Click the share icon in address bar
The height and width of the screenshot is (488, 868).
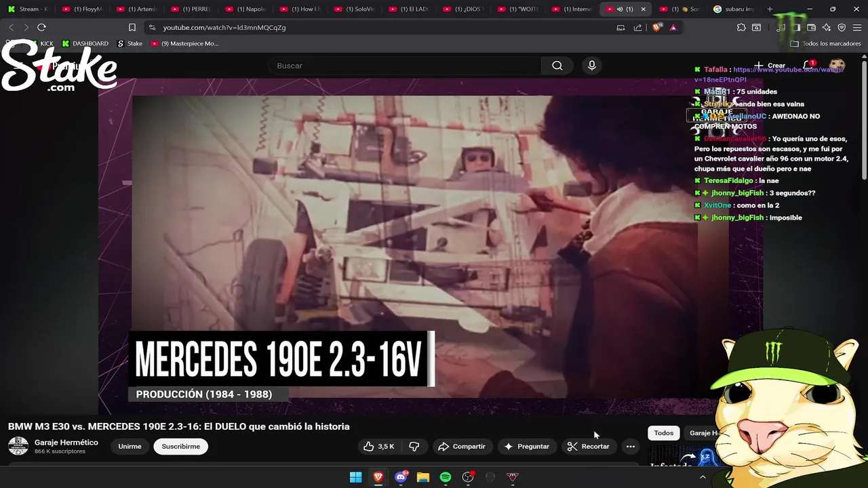point(637,27)
